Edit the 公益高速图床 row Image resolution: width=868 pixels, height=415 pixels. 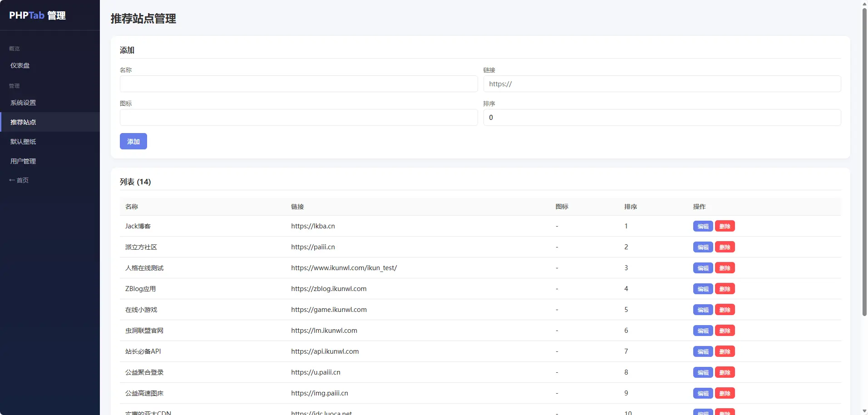(703, 393)
